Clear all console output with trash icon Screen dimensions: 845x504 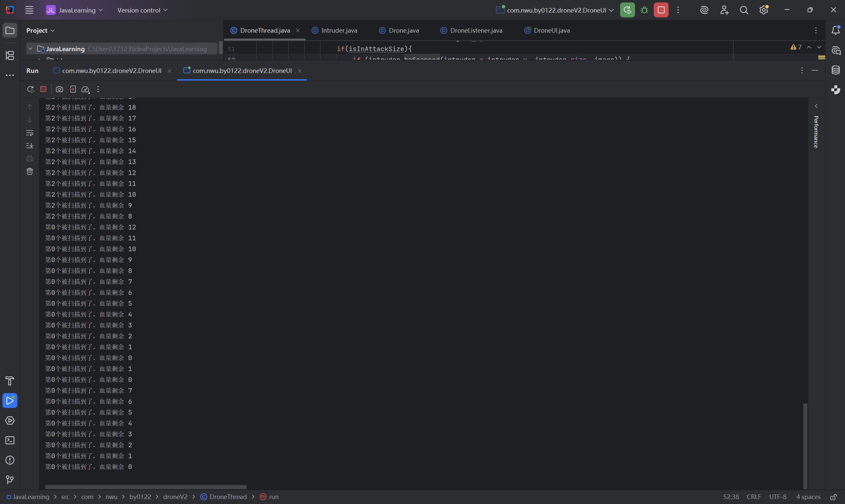pos(30,172)
